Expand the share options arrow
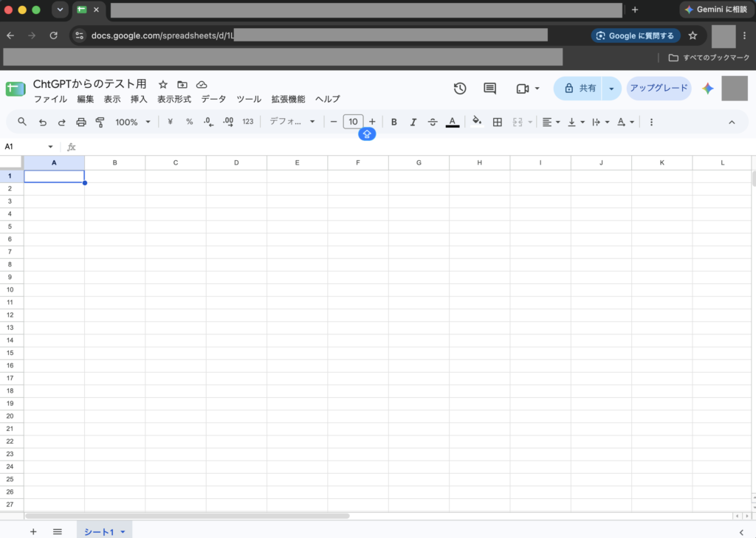The image size is (756, 538). 611,89
